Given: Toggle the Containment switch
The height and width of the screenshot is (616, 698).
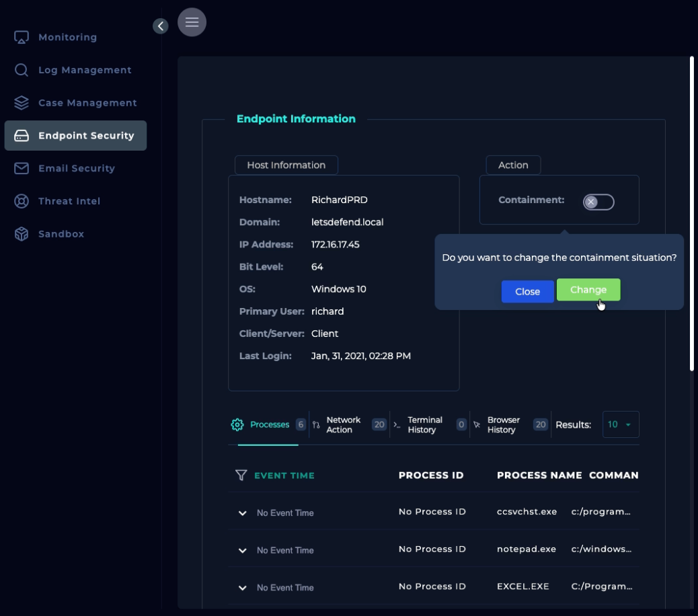Looking at the screenshot, I should pos(598,202).
